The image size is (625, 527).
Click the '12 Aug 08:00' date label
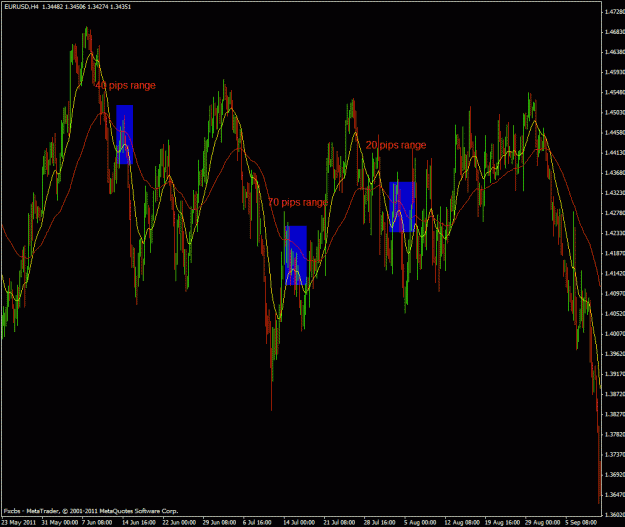[462, 522]
